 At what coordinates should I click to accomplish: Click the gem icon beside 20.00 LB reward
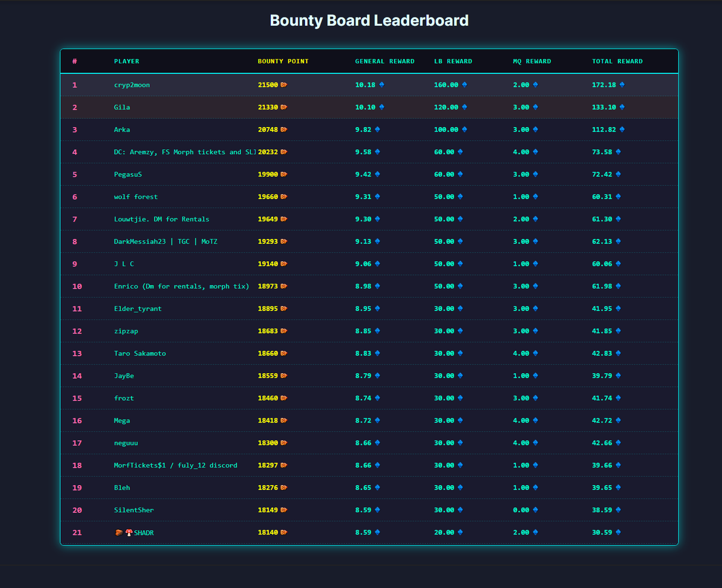460,532
